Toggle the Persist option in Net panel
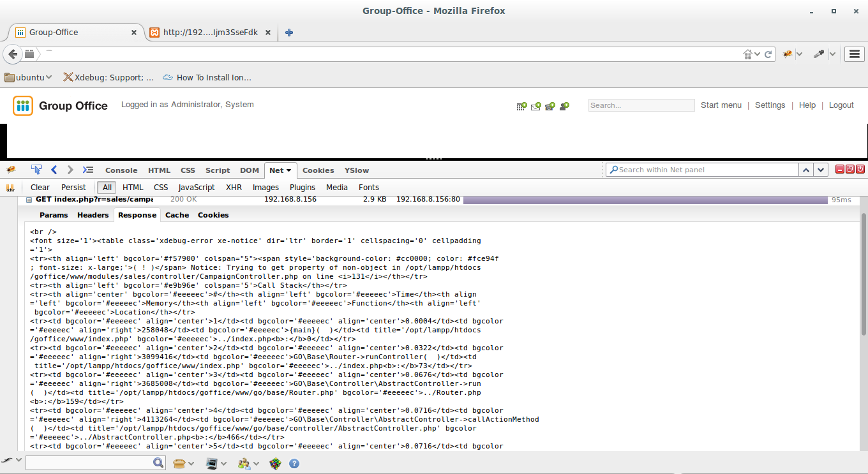868x474 pixels. point(73,188)
